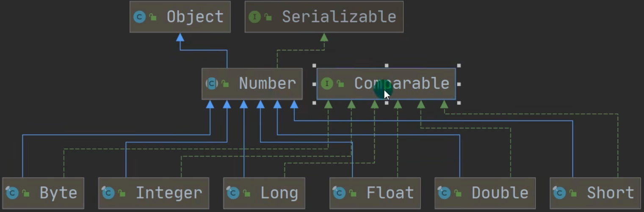The height and width of the screenshot is (212, 644).
Task: Click the class icon on the Double node
Action: point(444,193)
